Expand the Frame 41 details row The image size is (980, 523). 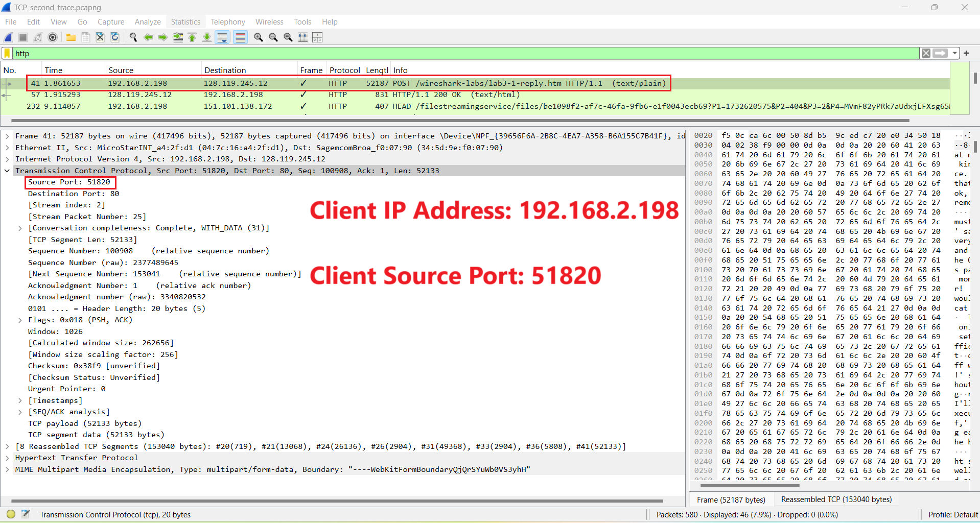coord(7,136)
